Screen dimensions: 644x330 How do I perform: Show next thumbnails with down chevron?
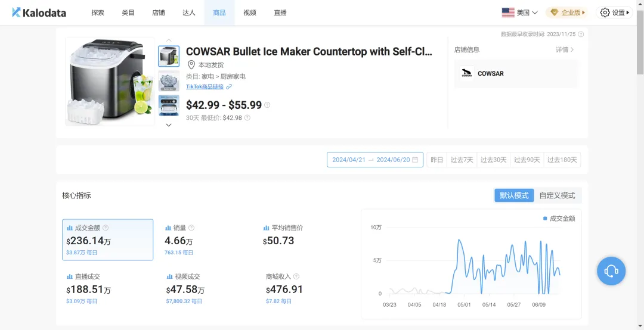point(169,125)
